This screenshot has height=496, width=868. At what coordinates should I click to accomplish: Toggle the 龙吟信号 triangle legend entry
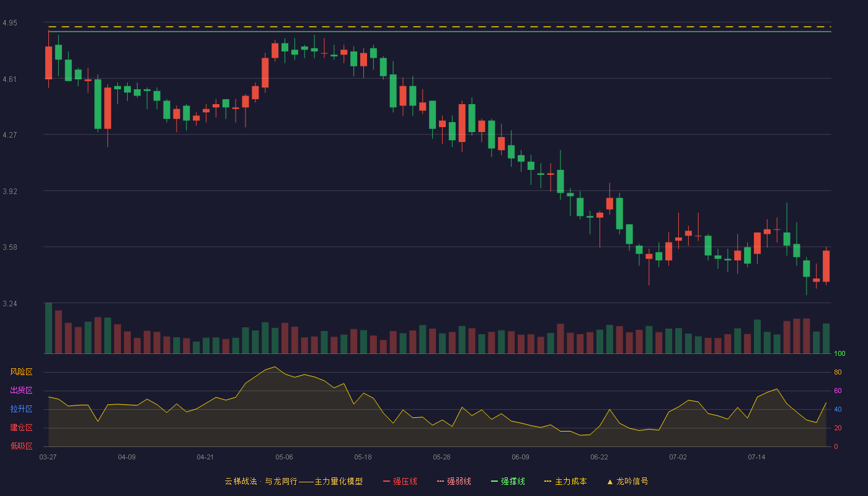coord(627,481)
